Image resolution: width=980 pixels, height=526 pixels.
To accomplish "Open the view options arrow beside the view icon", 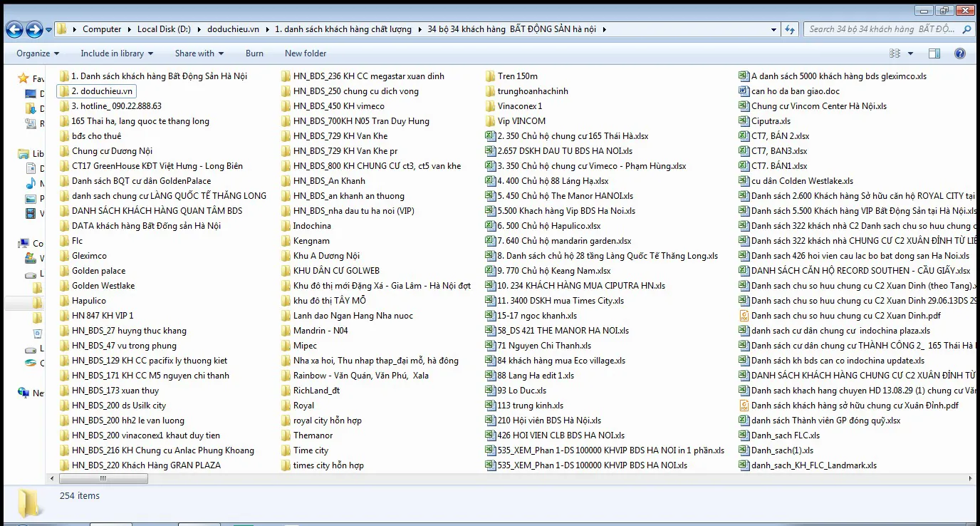I will point(911,53).
